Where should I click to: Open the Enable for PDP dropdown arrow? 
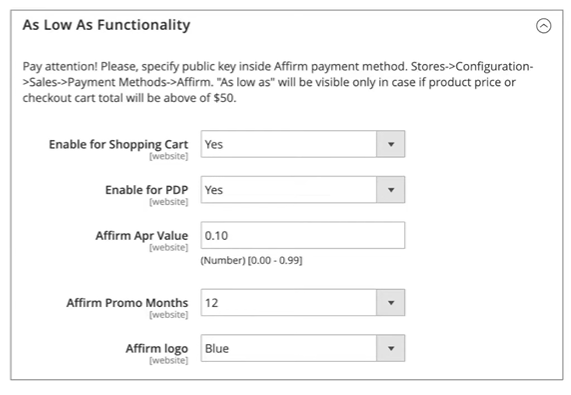pyautogui.click(x=391, y=190)
